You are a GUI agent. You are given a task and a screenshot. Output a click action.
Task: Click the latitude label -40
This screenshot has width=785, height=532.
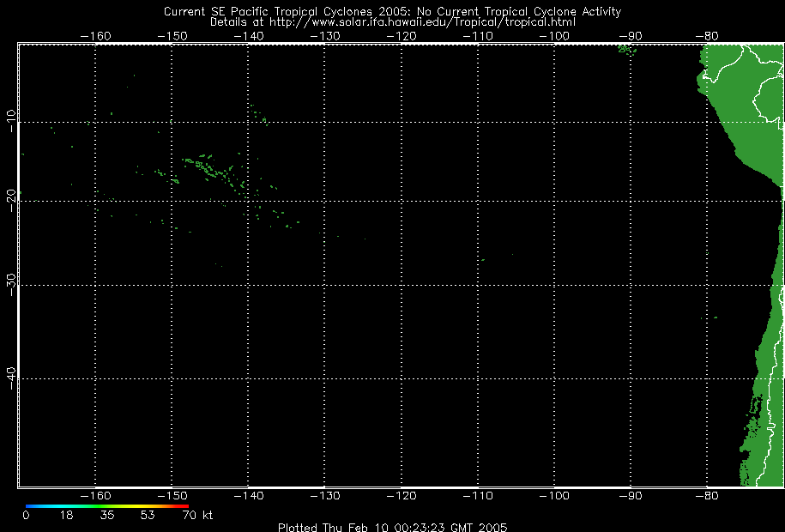tap(11, 378)
